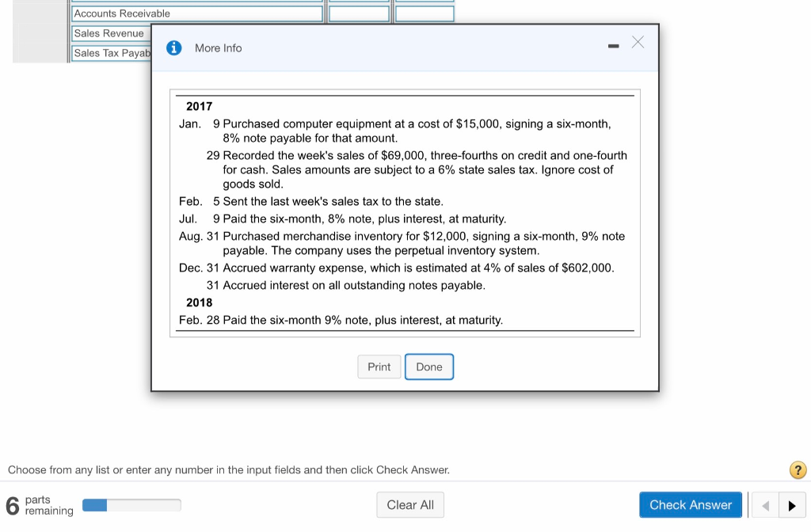811x532 pixels.
Task: Click the parts remaining progress bar
Action: [x=131, y=504]
